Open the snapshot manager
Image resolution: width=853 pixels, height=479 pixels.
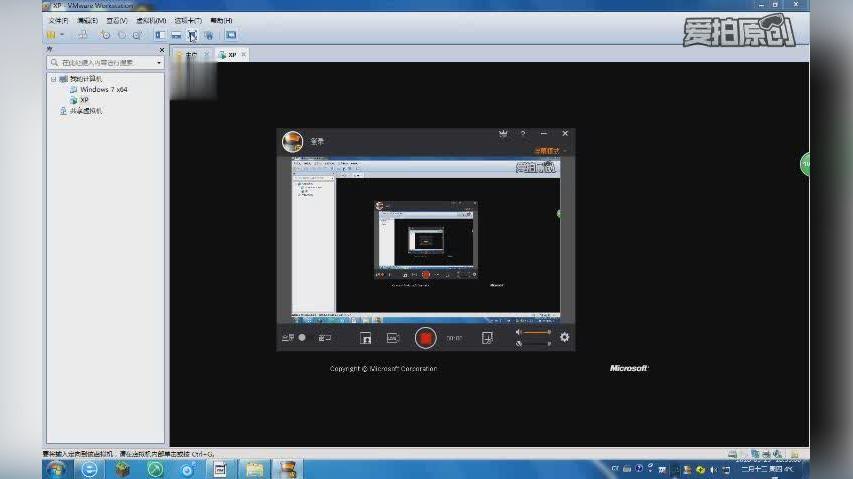coord(137,35)
